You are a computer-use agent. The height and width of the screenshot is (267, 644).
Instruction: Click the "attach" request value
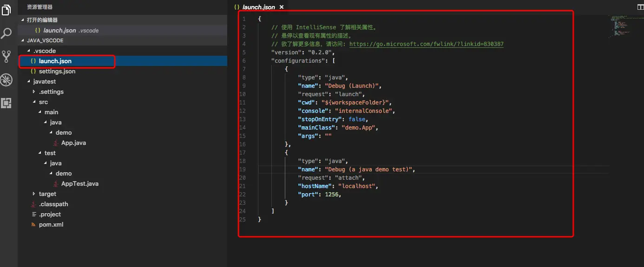click(x=348, y=178)
